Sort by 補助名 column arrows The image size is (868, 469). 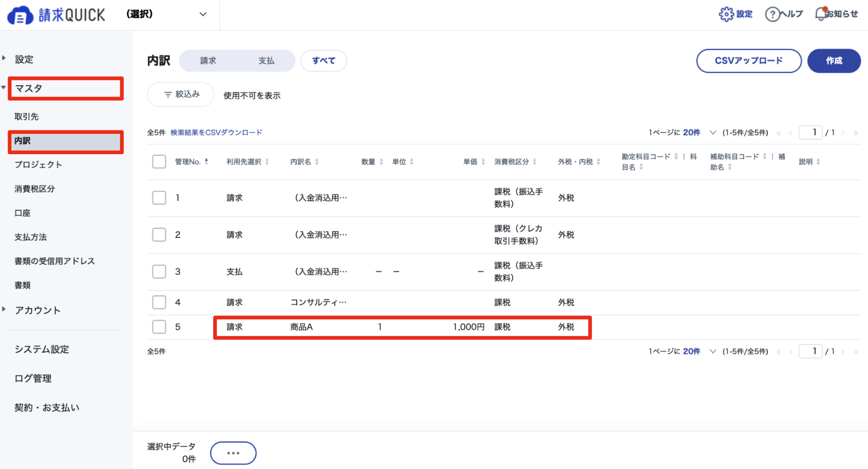tap(729, 167)
